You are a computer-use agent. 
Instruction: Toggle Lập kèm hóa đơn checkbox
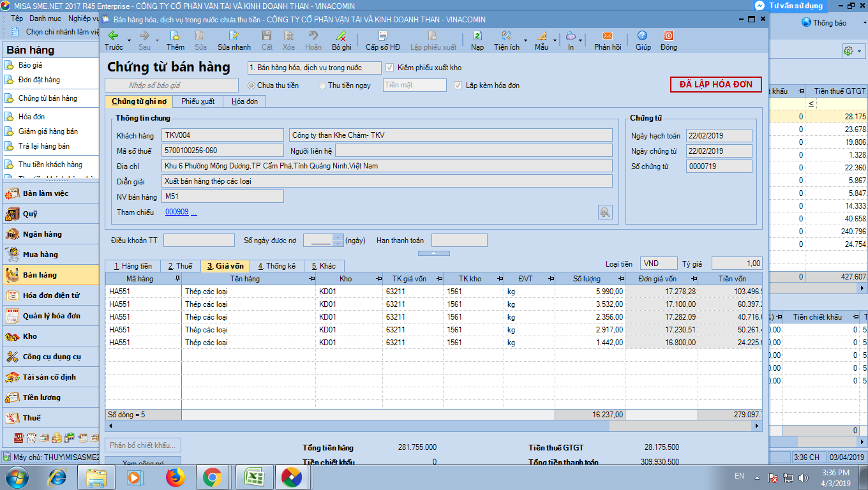pos(458,85)
